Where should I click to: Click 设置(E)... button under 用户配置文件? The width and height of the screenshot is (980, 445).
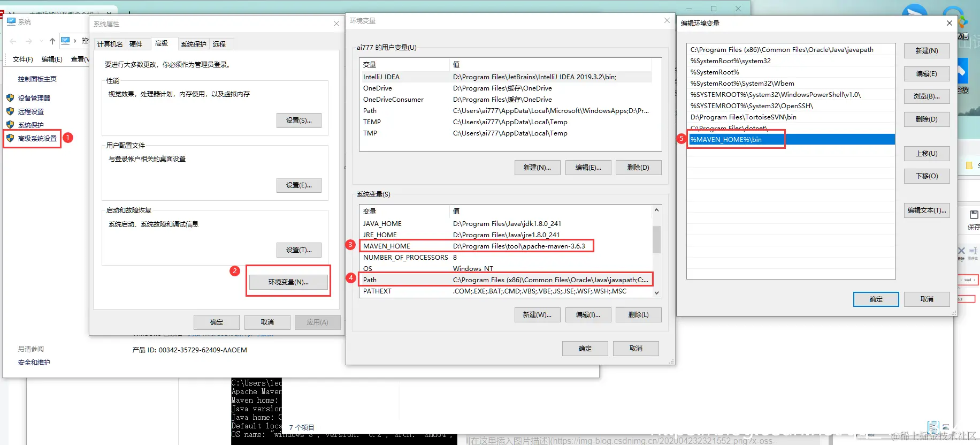(x=299, y=185)
